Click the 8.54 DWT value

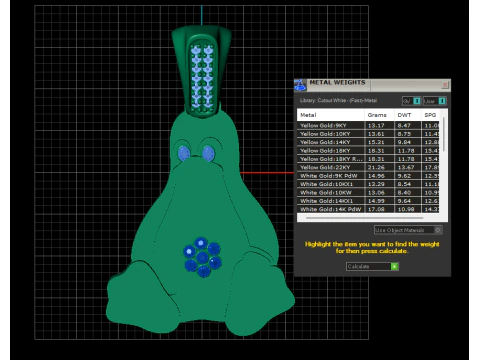404,184
